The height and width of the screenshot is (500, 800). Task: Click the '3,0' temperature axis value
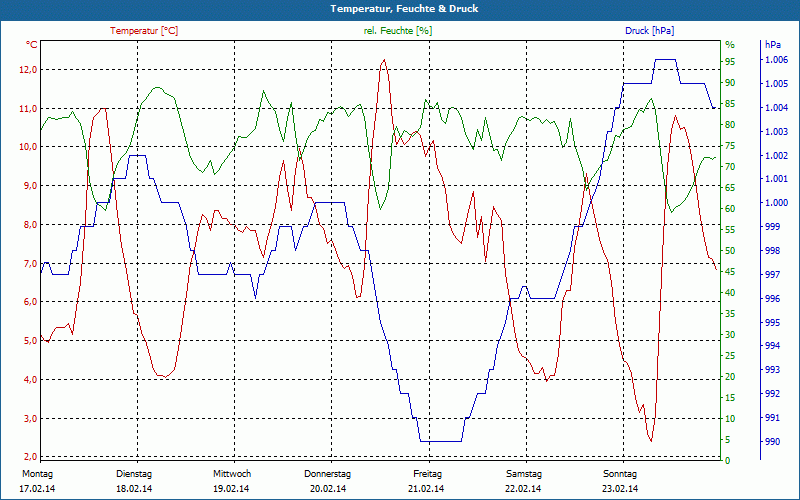(30, 418)
